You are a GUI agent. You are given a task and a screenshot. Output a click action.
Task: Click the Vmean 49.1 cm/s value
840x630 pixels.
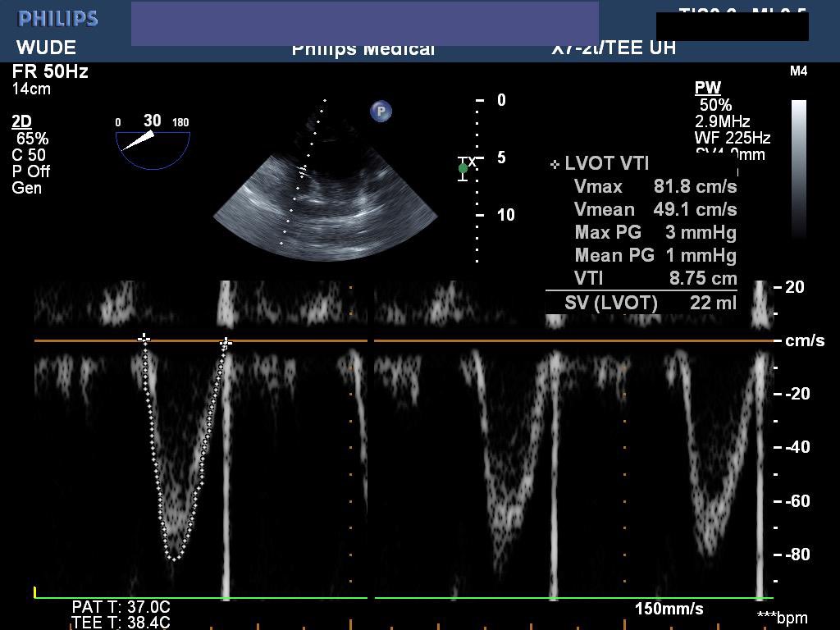click(x=695, y=209)
